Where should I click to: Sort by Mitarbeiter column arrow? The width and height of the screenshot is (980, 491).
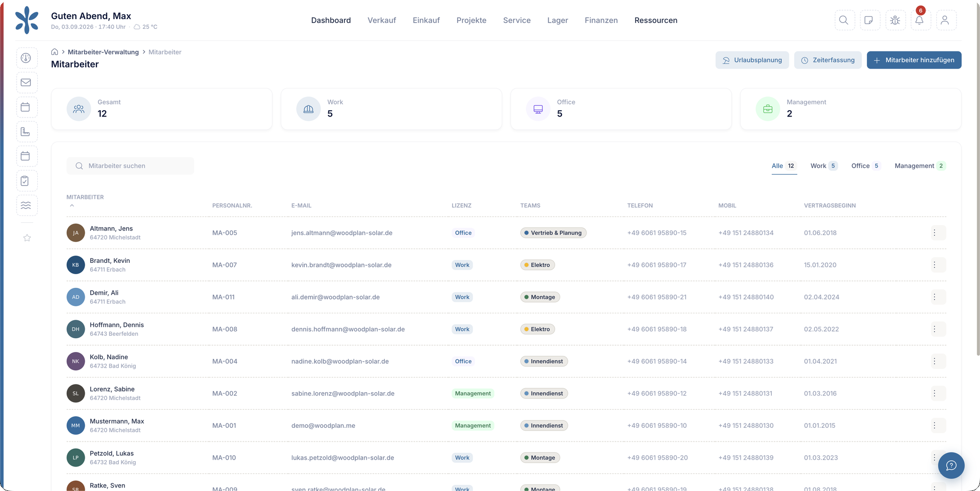(x=72, y=206)
